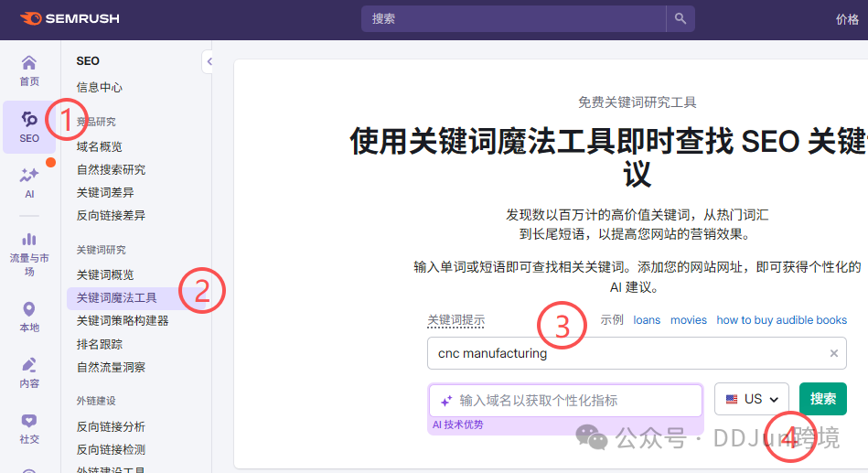Focus the cnc manufacturing keyword input
868x473 pixels.
[637, 353]
